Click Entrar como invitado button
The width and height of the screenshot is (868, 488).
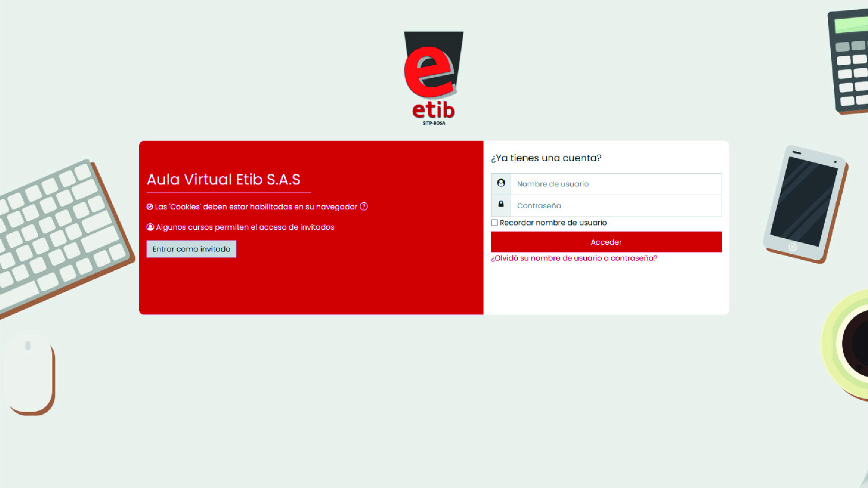pyautogui.click(x=191, y=249)
